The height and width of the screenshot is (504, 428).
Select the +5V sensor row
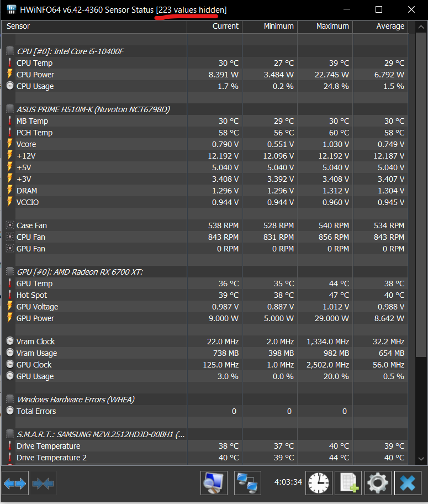point(205,167)
